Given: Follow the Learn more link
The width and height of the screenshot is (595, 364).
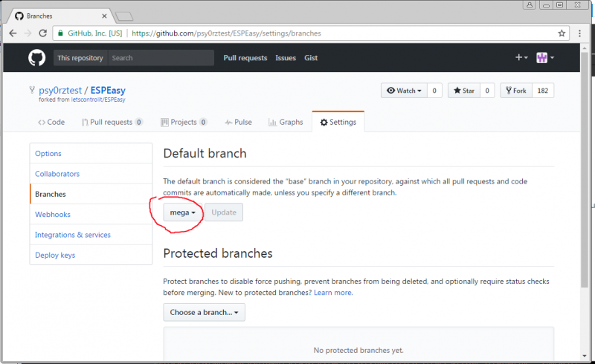Looking at the screenshot, I should 333,293.
